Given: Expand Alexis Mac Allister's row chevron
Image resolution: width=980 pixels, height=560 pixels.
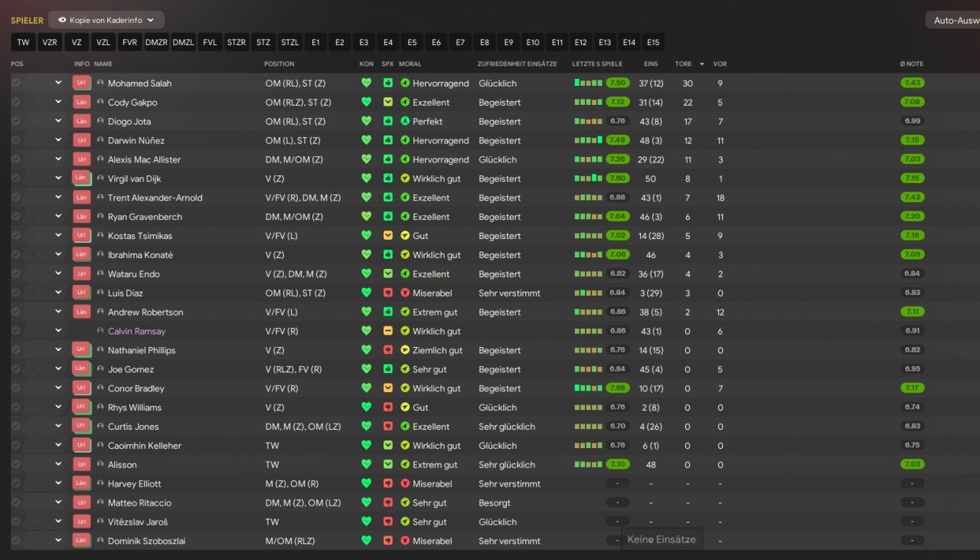Looking at the screenshot, I should [58, 159].
